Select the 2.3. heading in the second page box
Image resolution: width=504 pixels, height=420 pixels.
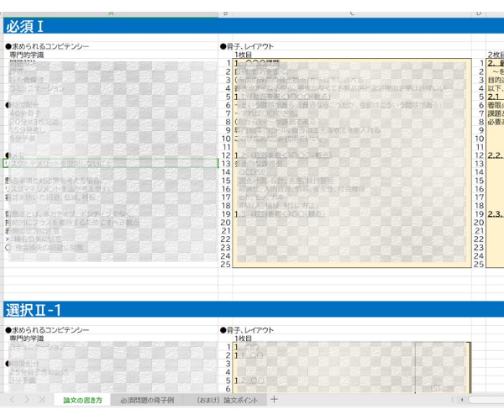click(x=496, y=214)
